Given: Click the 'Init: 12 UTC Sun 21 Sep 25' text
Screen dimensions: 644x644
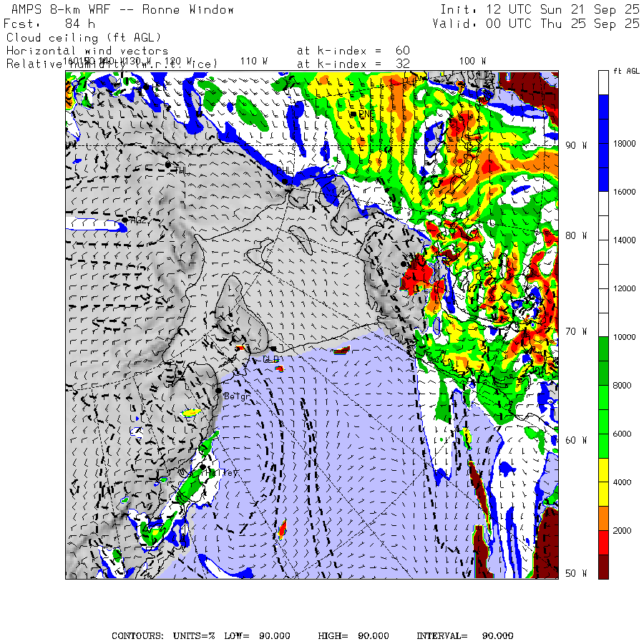Looking at the screenshot, I should click(540, 9).
